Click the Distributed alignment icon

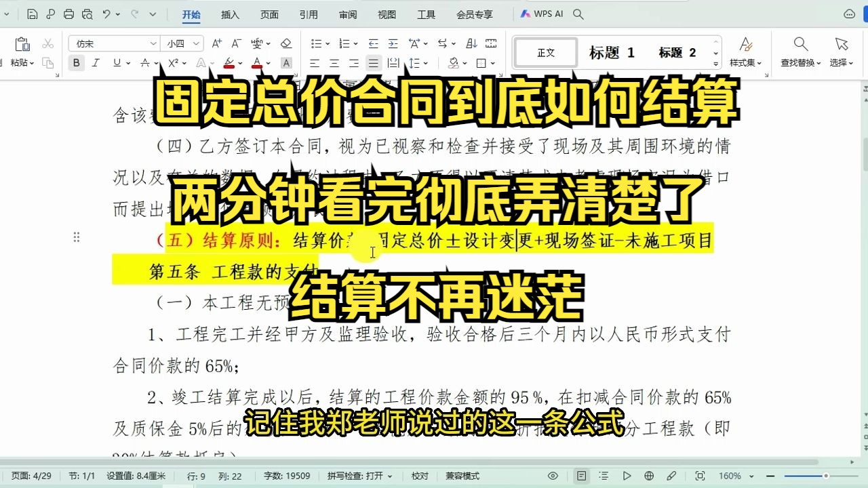point(393,63)
